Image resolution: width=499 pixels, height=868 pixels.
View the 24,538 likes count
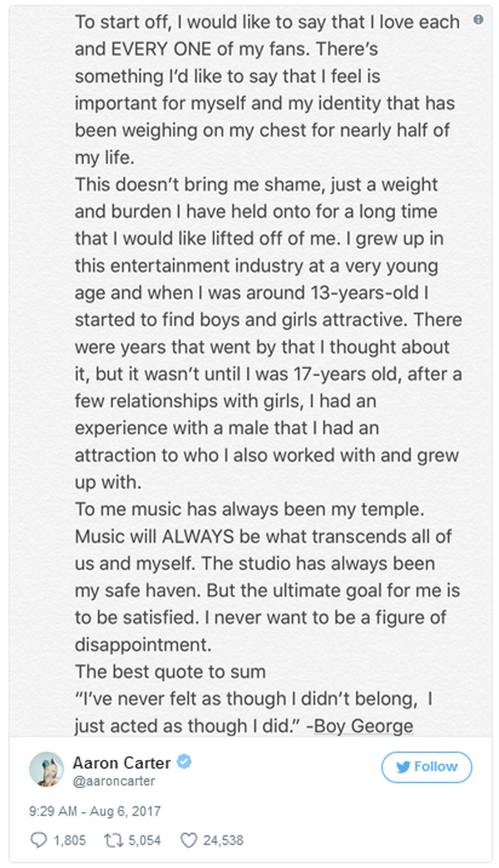[x=223, y=841]
